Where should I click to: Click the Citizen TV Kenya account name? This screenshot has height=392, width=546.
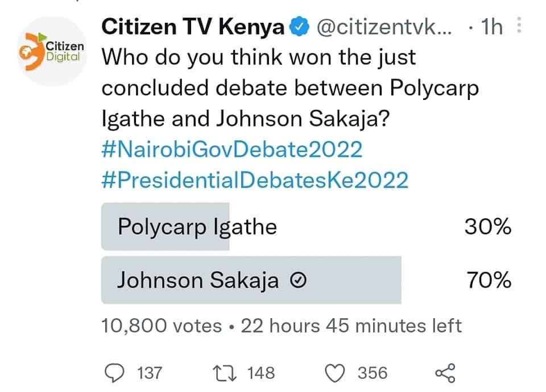(193, 27)
